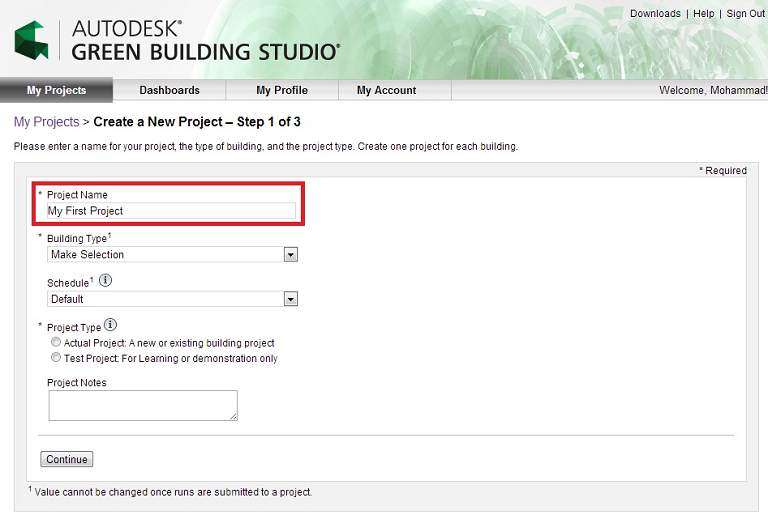The height and width of the screenshot is (519, 768).
Task: Open the Help link
Action: (x=703, y=14)
